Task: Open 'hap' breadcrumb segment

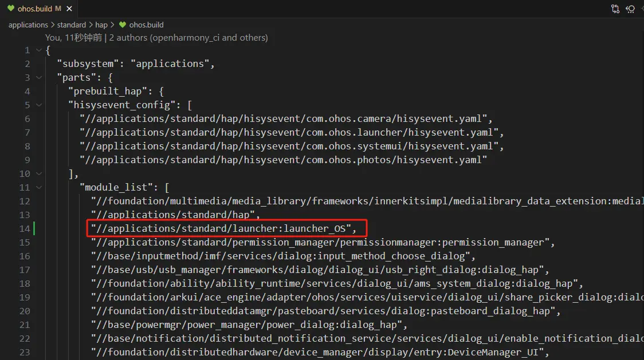Action: pos(101,25)
